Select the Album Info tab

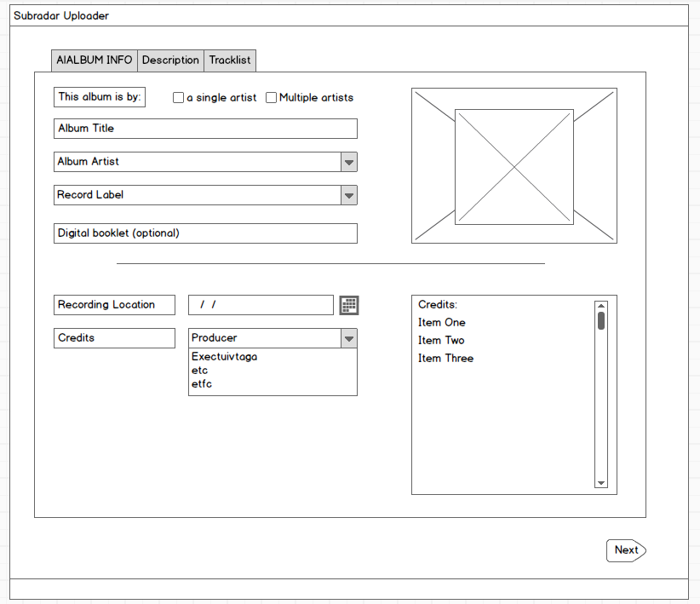pos(95,60)
